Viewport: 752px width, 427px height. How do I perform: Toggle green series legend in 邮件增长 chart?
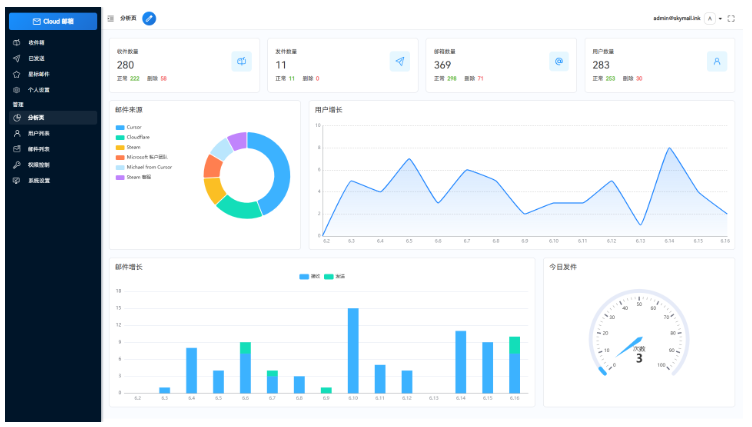(x=335, y=276)
